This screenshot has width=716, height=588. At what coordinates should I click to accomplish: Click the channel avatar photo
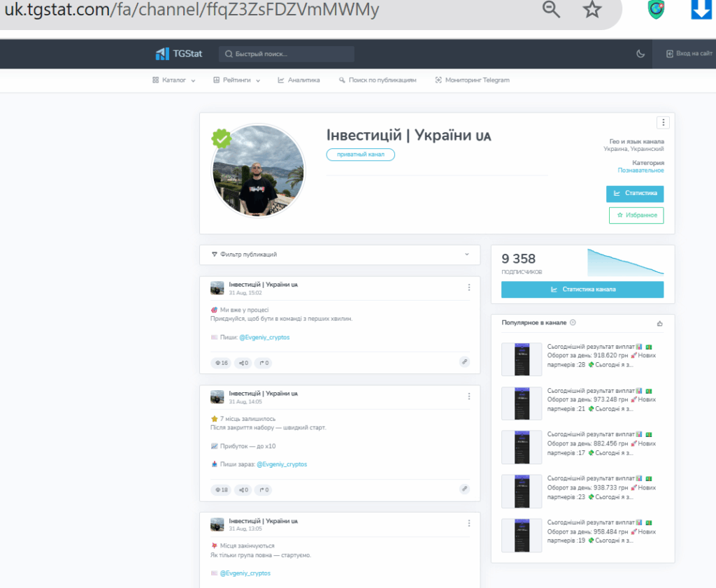[259, 170]
